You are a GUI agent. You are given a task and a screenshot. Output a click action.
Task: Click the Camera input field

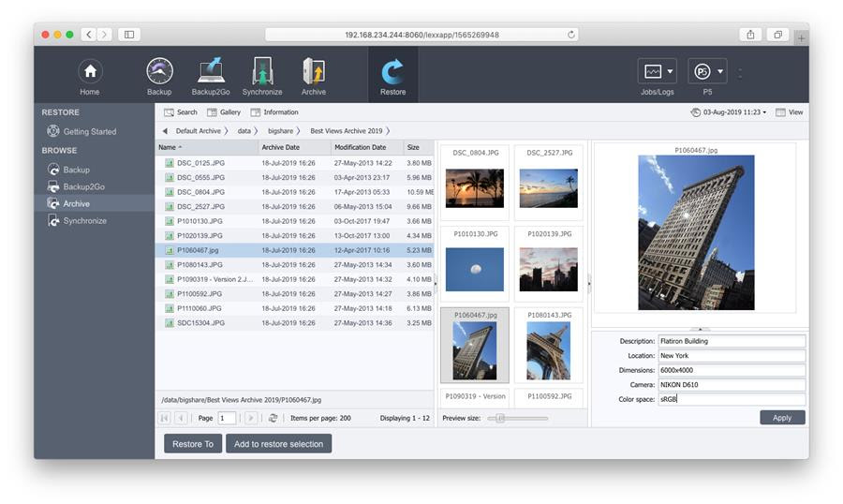tap(732, 385)
